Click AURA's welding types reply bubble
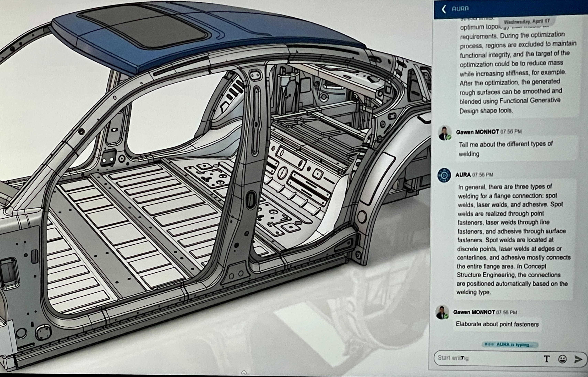588x377 pixels. tap(513, 239)
